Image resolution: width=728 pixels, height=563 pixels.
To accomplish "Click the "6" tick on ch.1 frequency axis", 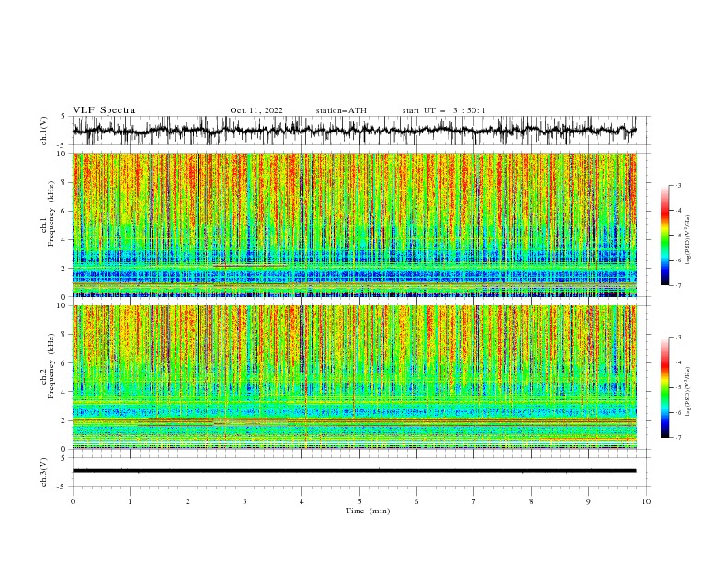I will (64, 211).
